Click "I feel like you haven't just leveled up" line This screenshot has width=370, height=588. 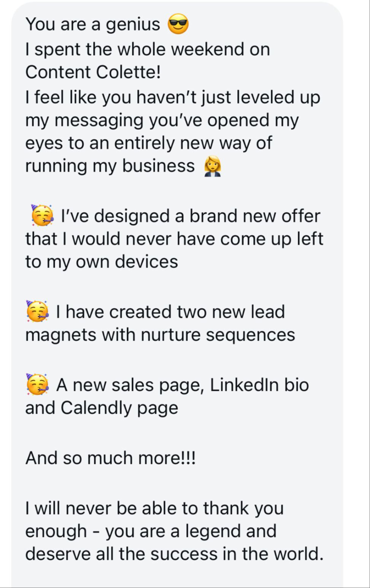click(x=173, y=98)
